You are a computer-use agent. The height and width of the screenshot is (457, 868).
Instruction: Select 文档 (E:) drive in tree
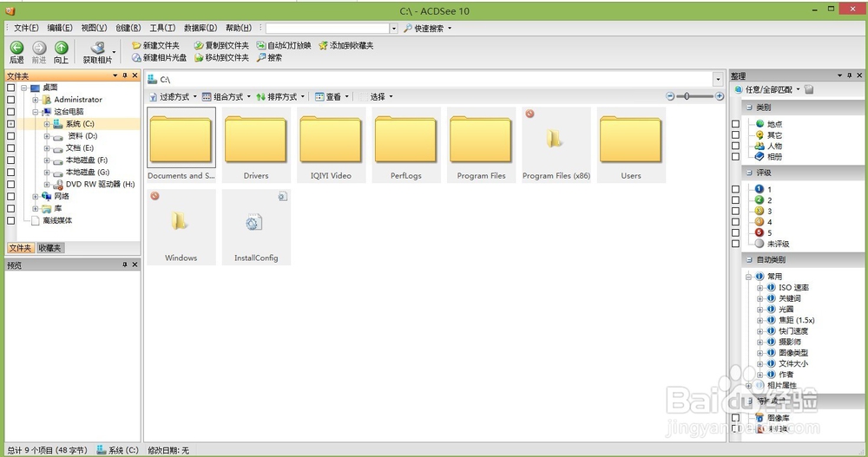click(79, 147)
